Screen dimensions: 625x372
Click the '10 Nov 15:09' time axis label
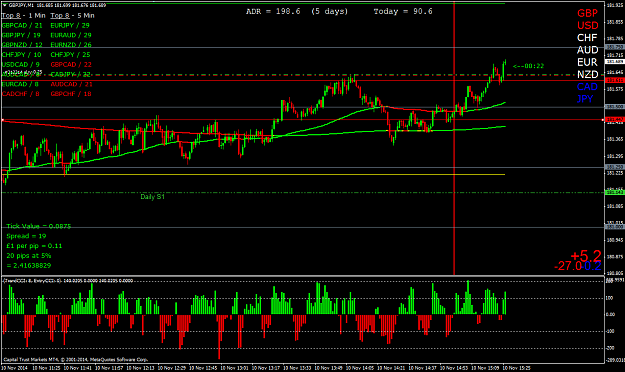click(485, 368)
